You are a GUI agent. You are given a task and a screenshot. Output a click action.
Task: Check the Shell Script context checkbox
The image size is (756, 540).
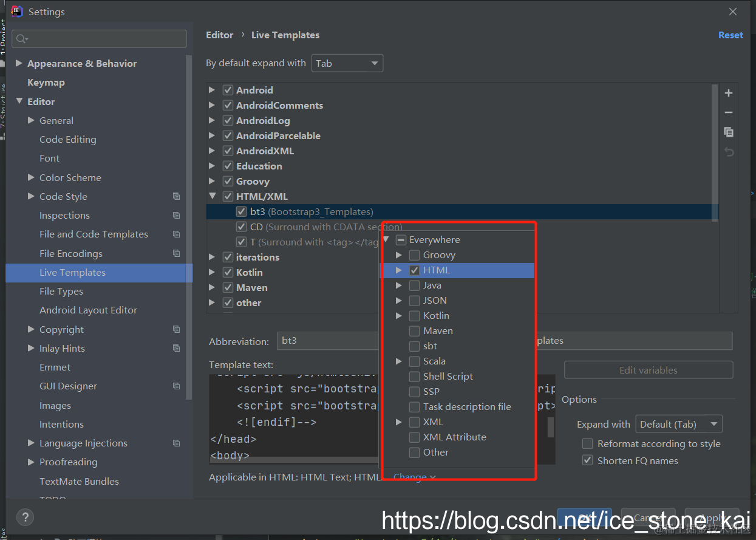pyautogui.click(x=414, y=377)
